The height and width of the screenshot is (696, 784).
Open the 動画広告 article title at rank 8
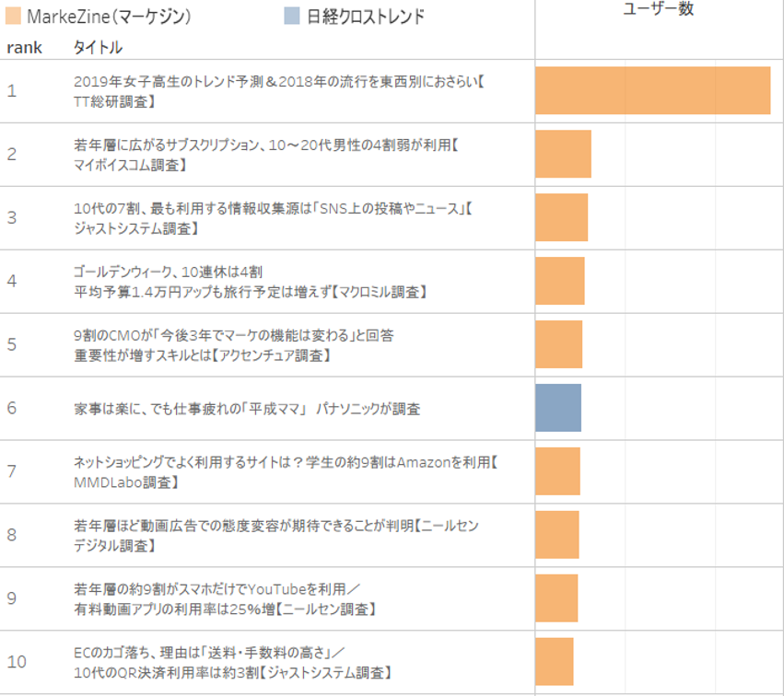pos(276,535)
